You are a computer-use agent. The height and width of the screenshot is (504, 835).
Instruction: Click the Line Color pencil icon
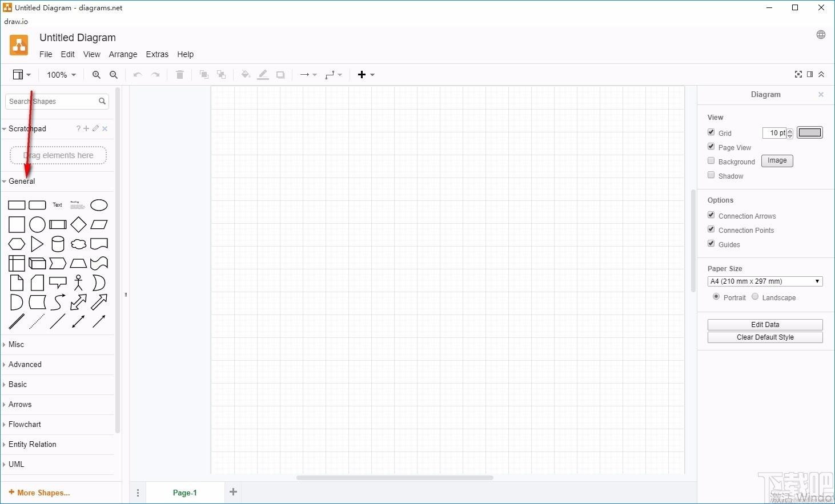[x=263, y=75]
